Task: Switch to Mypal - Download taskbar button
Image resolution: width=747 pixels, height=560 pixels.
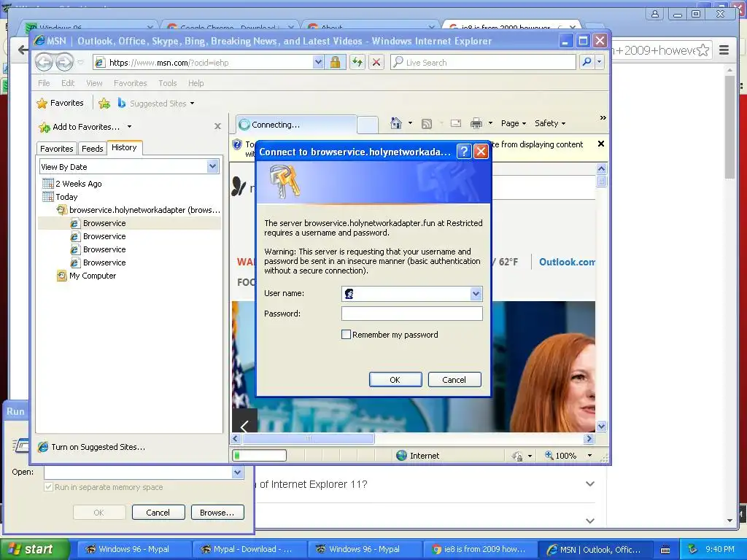Action: pos(249,549)
